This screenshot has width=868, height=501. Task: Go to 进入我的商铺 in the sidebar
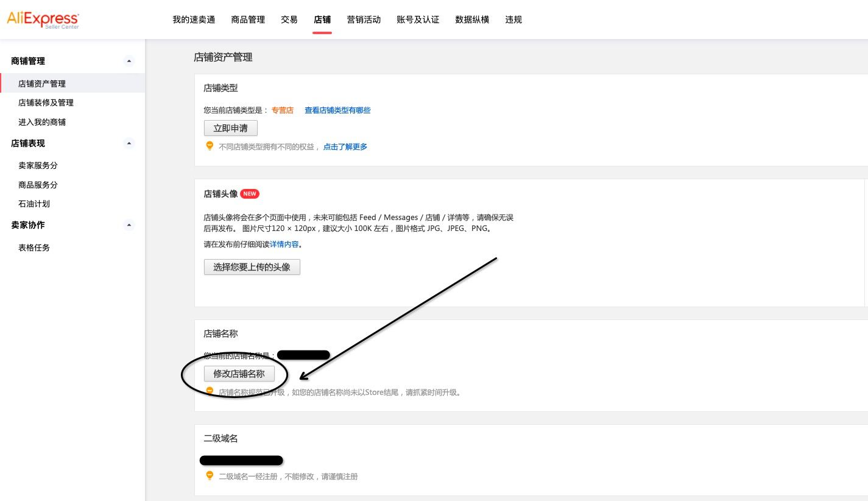click(42, 122)
